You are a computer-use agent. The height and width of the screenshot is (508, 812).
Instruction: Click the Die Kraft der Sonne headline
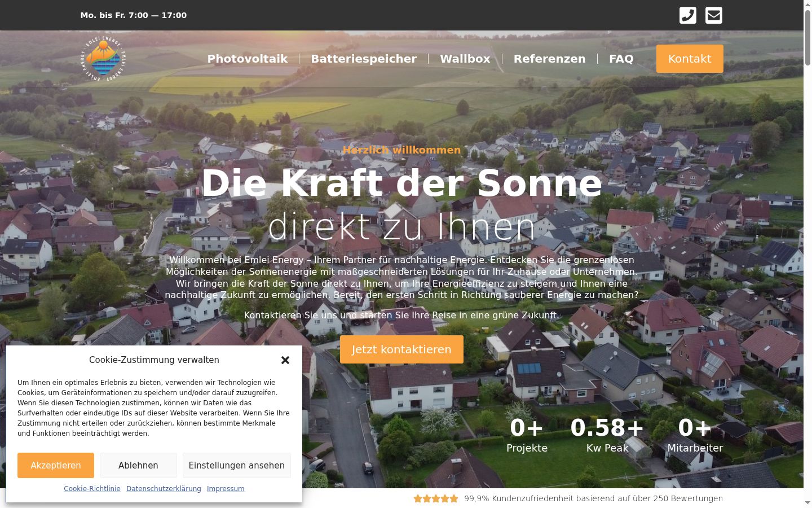pos(401,183)
